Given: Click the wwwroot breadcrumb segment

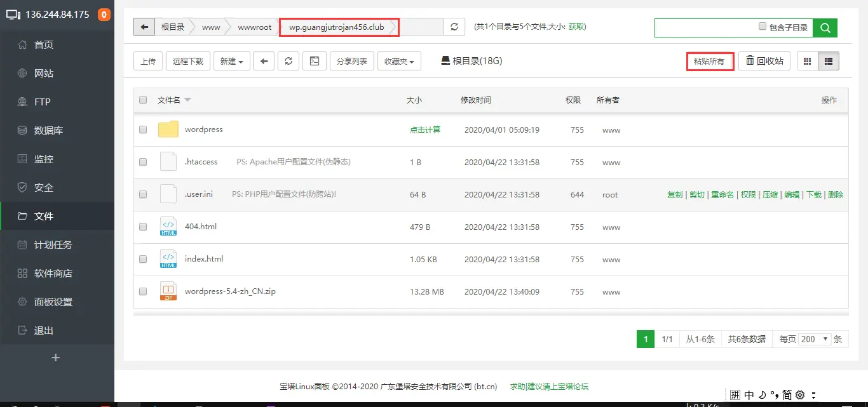Looking at the screenshot, I should [255, 27].
